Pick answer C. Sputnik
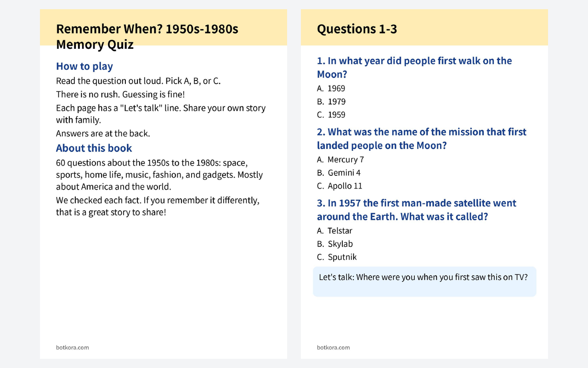 pos(337,258)
